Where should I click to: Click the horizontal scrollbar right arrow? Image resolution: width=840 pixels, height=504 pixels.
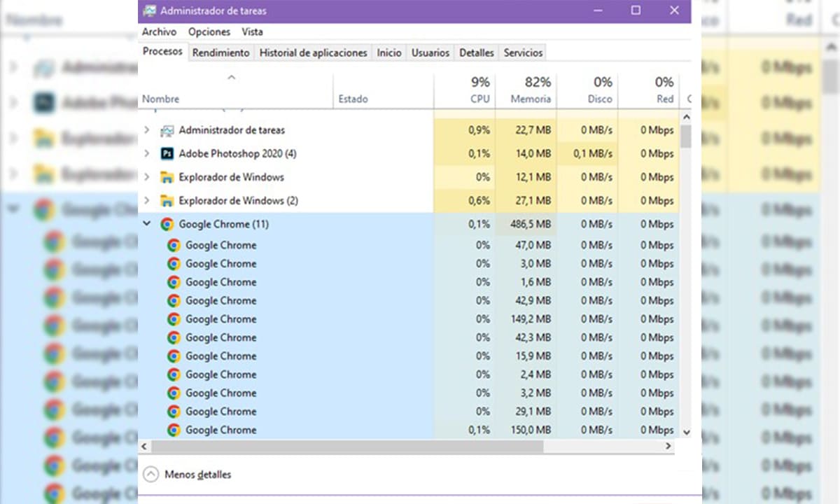click(668, 446)
